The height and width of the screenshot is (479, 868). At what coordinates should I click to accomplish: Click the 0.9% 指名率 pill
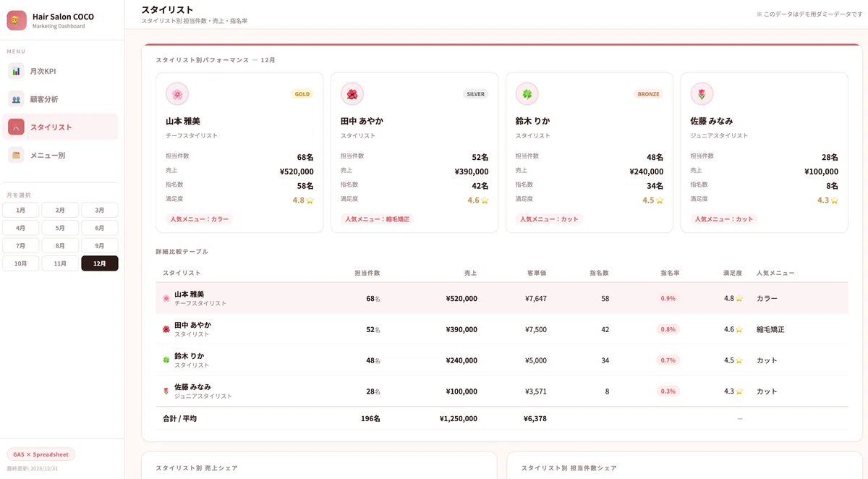[668, 298]
